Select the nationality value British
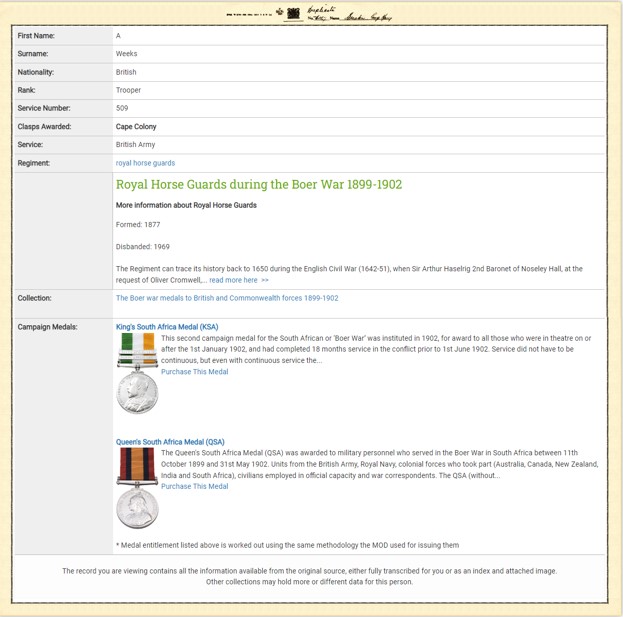623x617 pixels. 126,72
